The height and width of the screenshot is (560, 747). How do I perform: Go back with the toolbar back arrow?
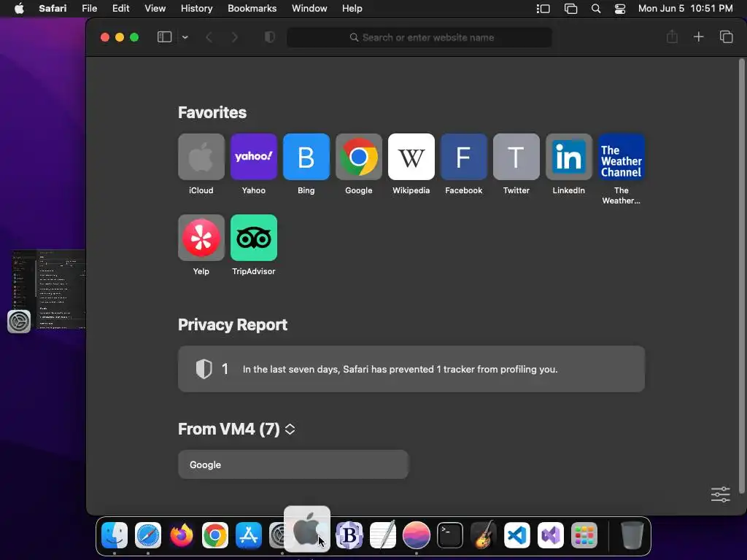209,37
